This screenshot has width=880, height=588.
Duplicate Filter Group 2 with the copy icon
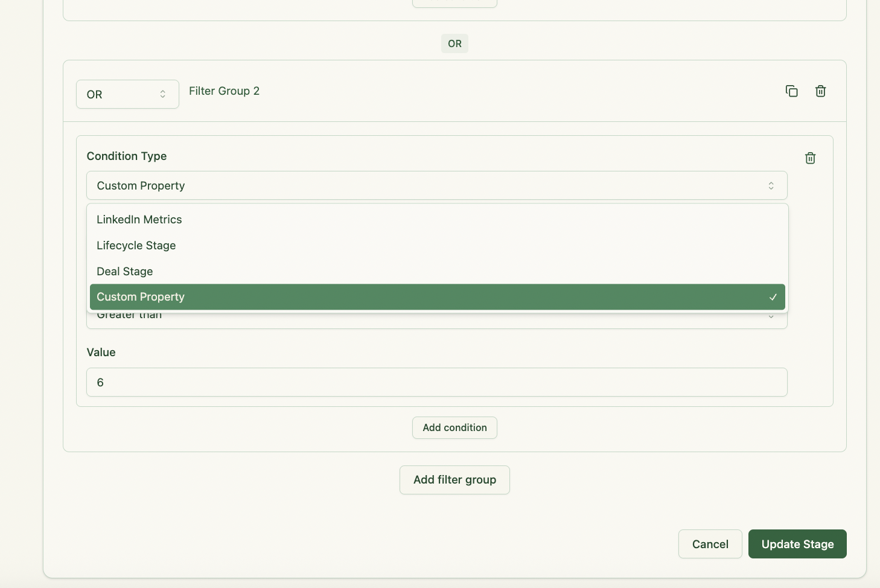(x=791, y=91)
